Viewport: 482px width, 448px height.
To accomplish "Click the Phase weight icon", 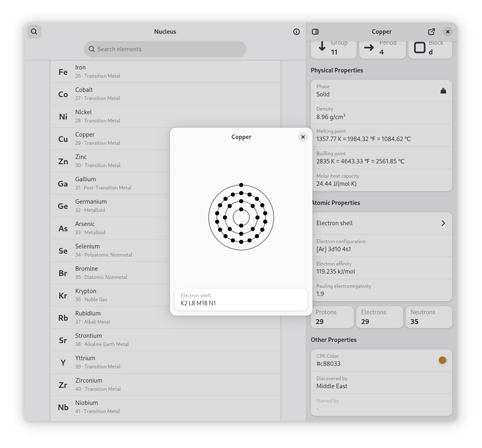I will coord(443,91).
